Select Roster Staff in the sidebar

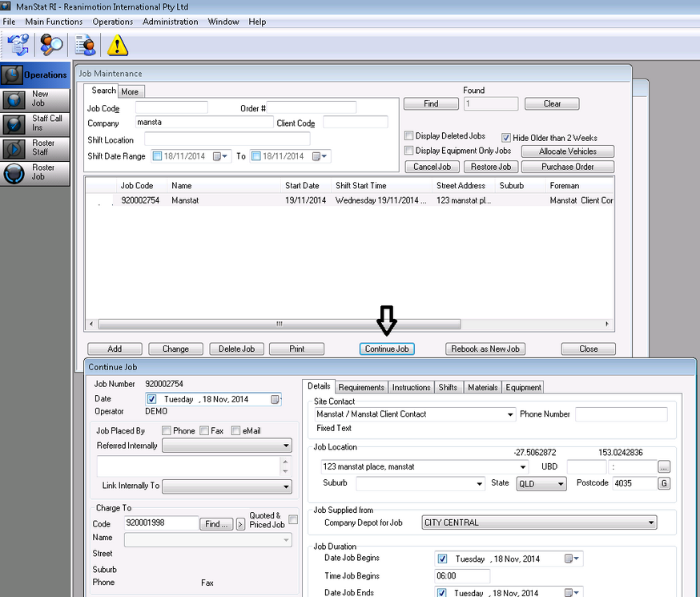tap(40, 148)
